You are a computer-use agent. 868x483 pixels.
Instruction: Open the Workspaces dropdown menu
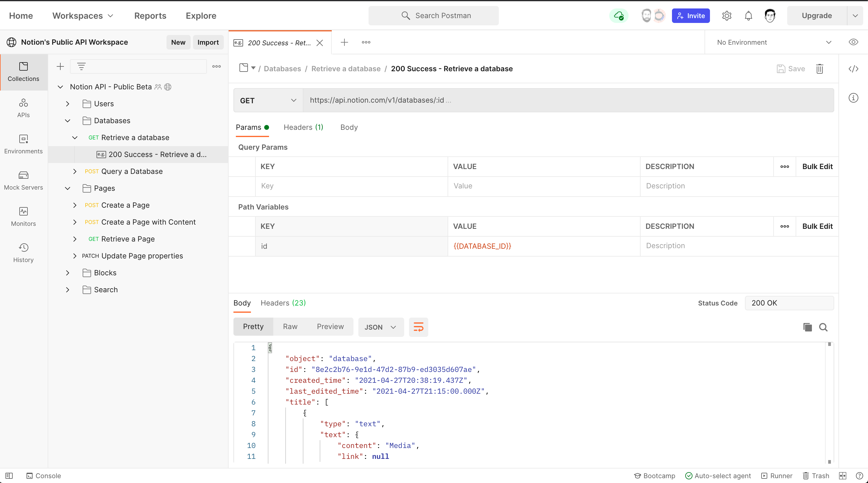click(x=83, y=15)
